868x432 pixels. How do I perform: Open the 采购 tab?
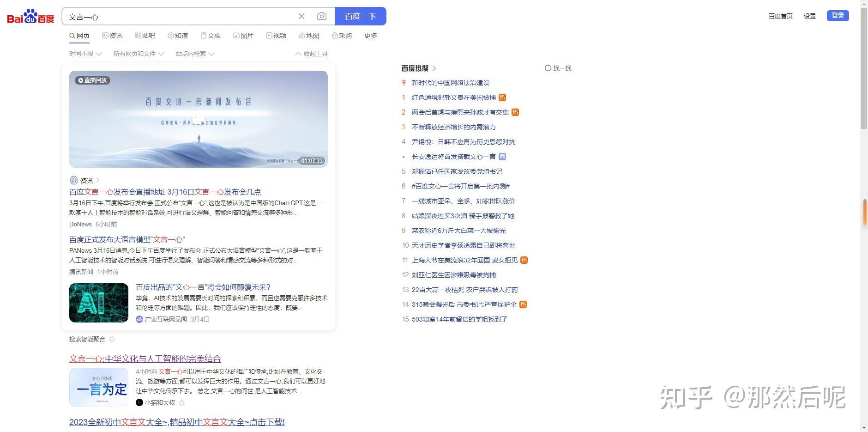(x=342, y=36)
